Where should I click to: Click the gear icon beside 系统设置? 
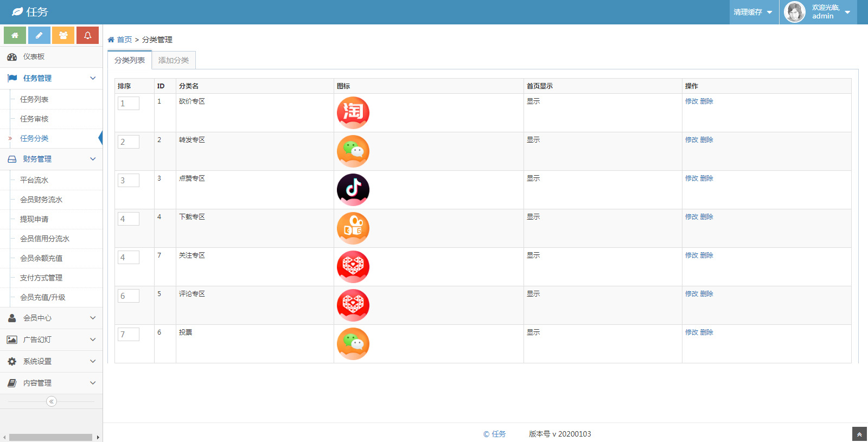point(12,361)
